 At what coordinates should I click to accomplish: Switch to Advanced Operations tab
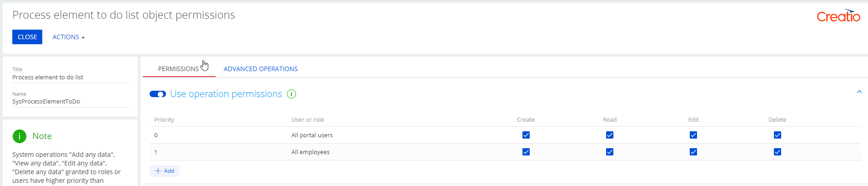point(261,69)
